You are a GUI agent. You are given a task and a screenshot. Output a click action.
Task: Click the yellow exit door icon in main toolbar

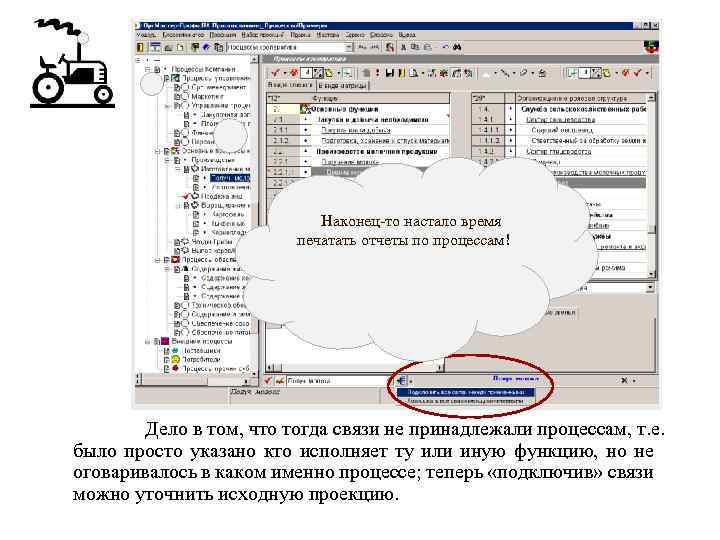tap(141, 47)
